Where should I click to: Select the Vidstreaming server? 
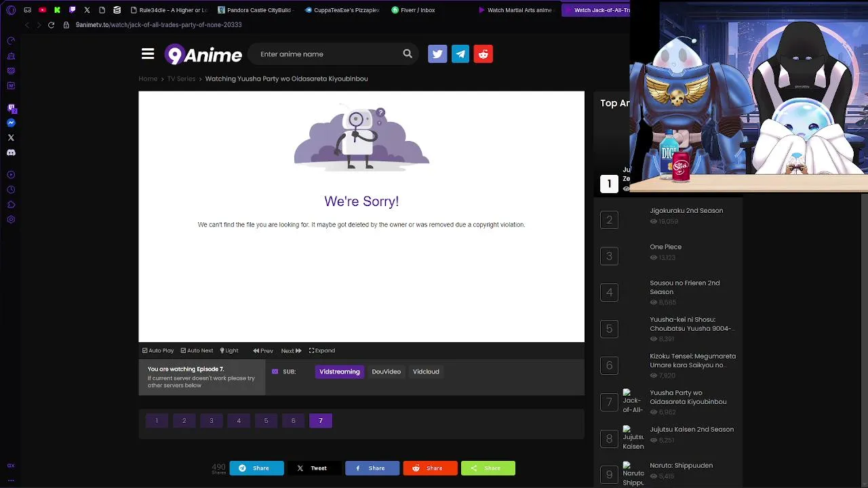340,371
